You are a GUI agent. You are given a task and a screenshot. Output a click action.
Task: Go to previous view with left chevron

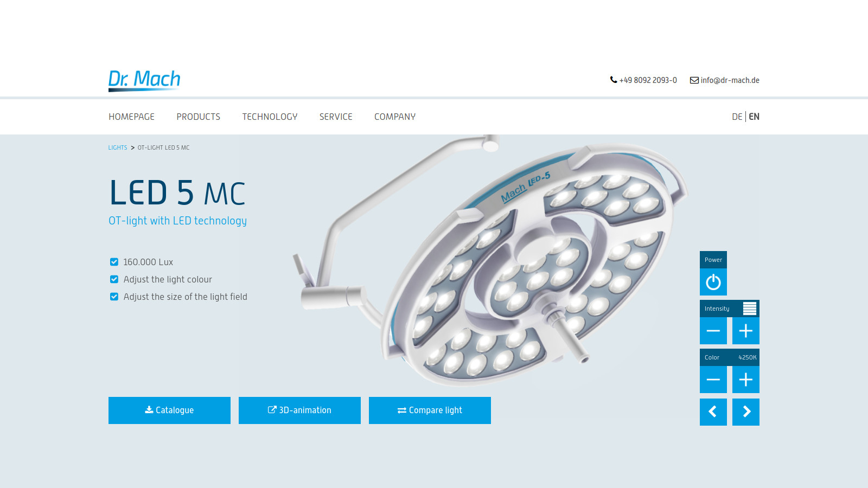(x=713, y=412)
